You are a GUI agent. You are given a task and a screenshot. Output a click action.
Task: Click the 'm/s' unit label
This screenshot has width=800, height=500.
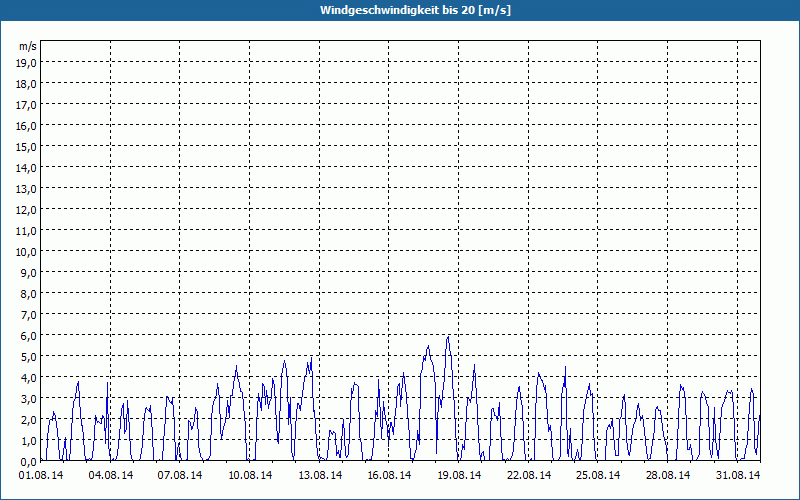pyautogui.click(x=28, y=46)
